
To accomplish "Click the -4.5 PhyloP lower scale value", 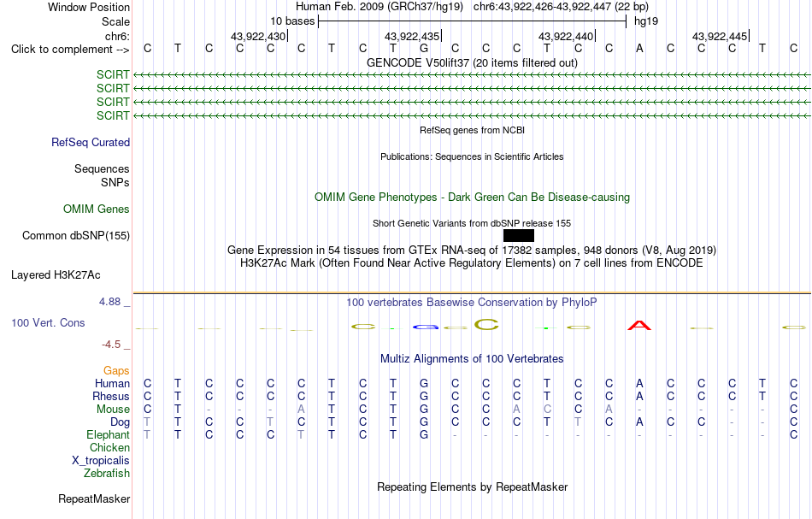I will [x=111, y=345].
